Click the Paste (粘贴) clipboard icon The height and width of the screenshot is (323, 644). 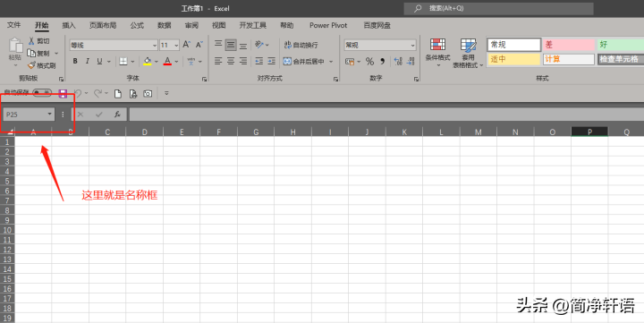15,46
